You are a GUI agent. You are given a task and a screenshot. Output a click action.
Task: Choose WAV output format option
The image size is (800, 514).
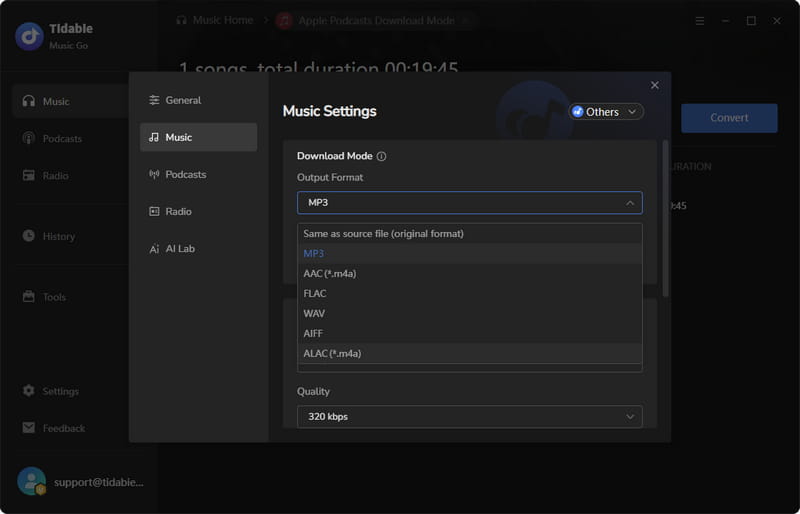469,313
